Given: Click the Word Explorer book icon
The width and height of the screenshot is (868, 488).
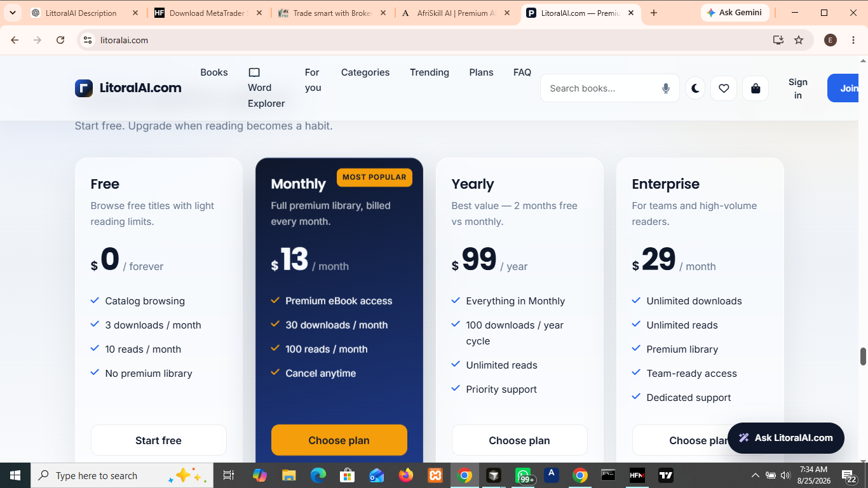Looking at the screenshot, I should [254, 72].
